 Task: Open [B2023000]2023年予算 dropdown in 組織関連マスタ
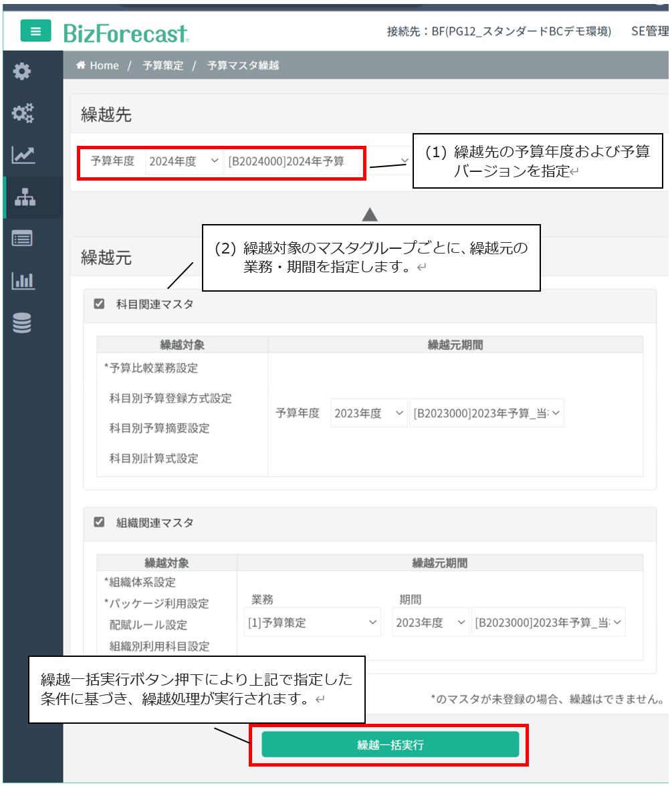tap(548, 623)
